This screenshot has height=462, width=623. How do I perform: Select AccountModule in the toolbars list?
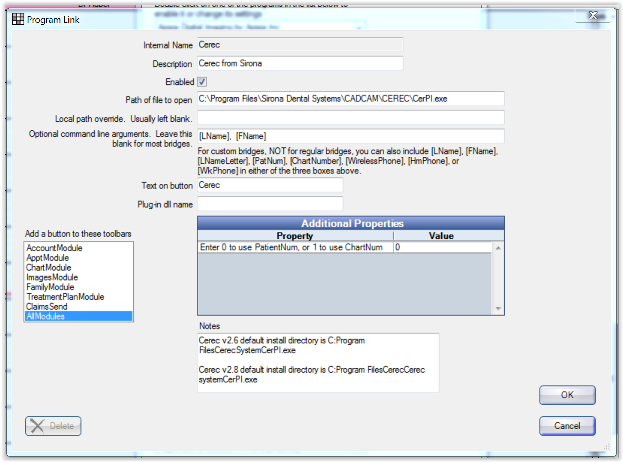coord(78,248)
